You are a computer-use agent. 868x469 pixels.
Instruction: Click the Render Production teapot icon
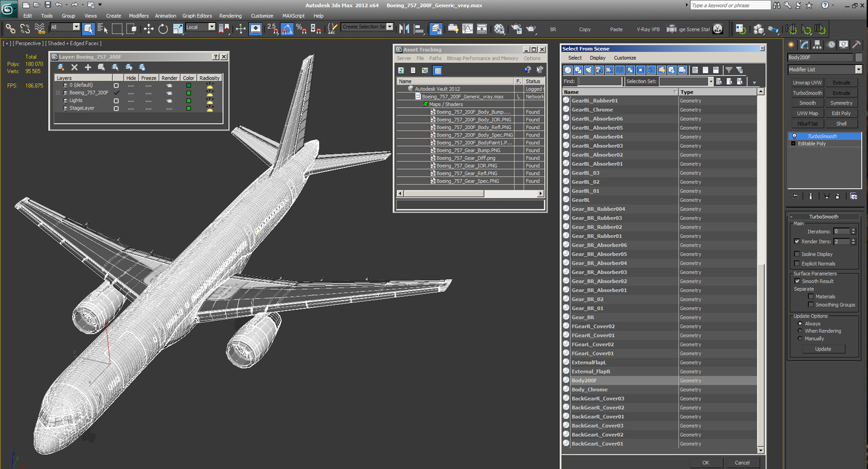531,28
